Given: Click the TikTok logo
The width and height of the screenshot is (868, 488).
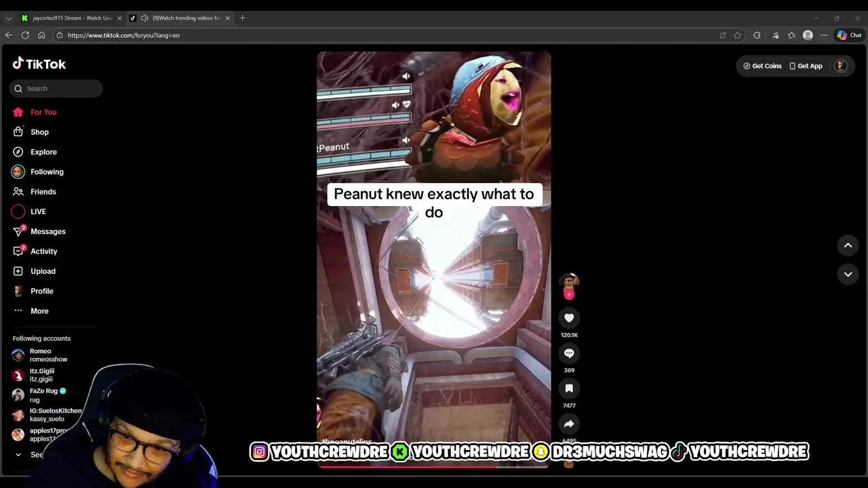Looking at the screenshot, I should 39,64.
